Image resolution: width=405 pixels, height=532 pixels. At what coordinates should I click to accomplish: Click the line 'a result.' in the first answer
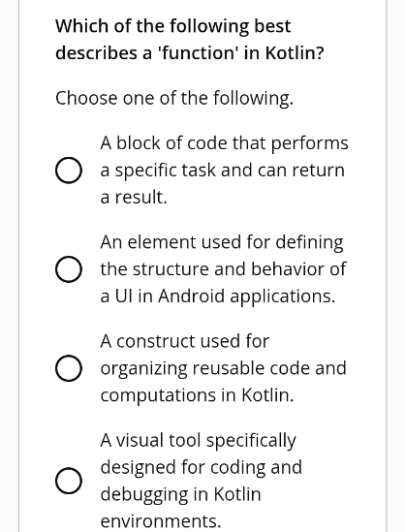134,197
